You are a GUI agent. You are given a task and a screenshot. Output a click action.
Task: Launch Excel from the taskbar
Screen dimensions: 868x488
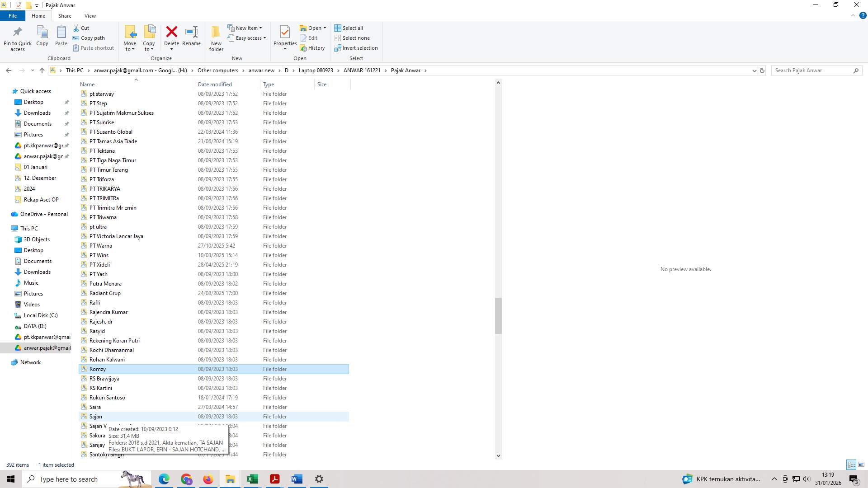pos(252,479)
